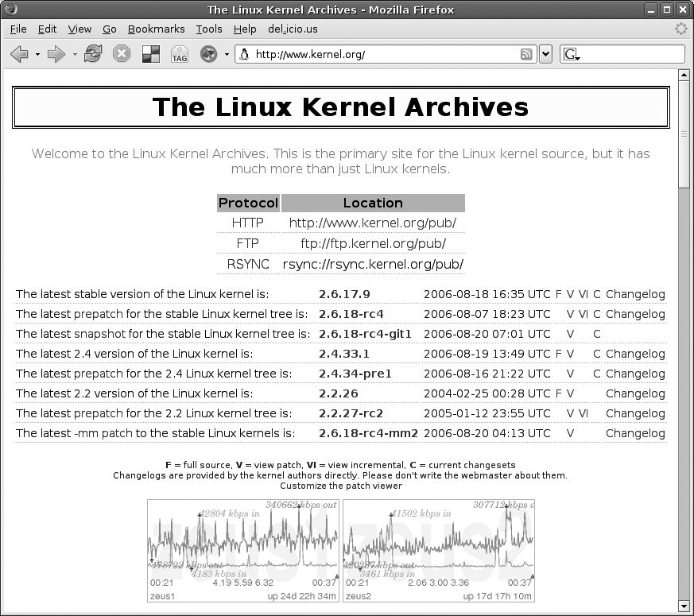Open the Tools menu

(209, 29)
